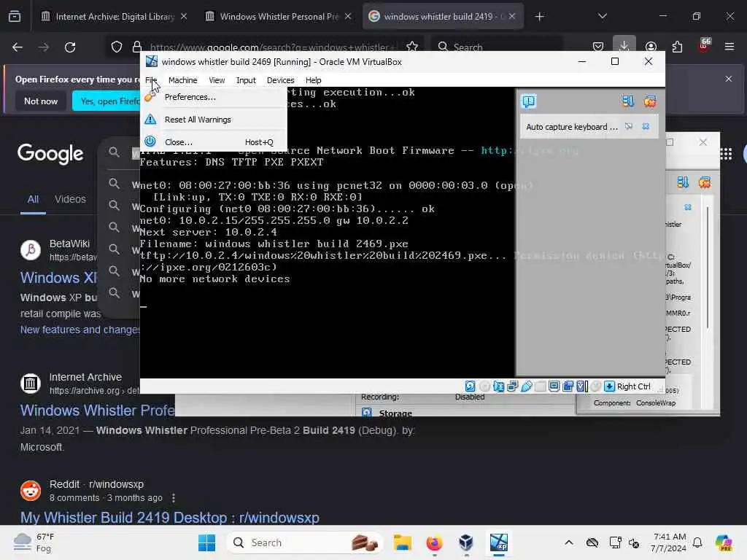The image size is (747, 560).
Task: Click the VM window scaling icon
Action: (x=554, y=386)
